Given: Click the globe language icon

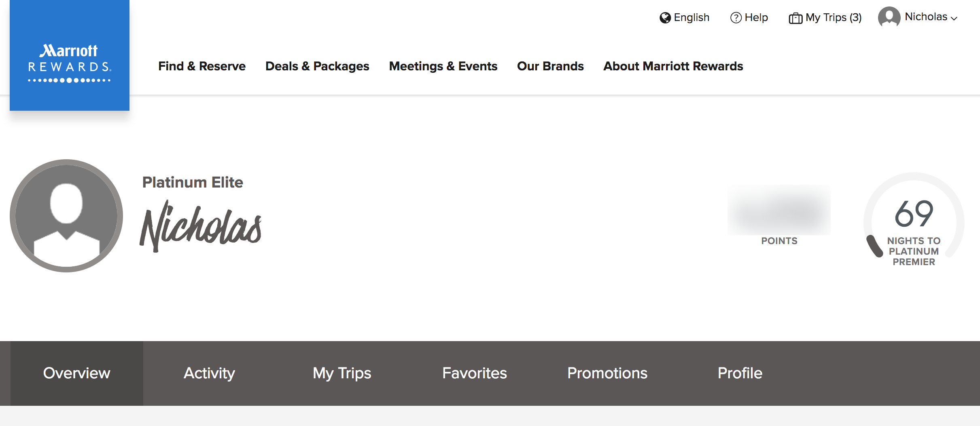Looking at the screenshot, I should pyautogui.click(x=665, y=18).
